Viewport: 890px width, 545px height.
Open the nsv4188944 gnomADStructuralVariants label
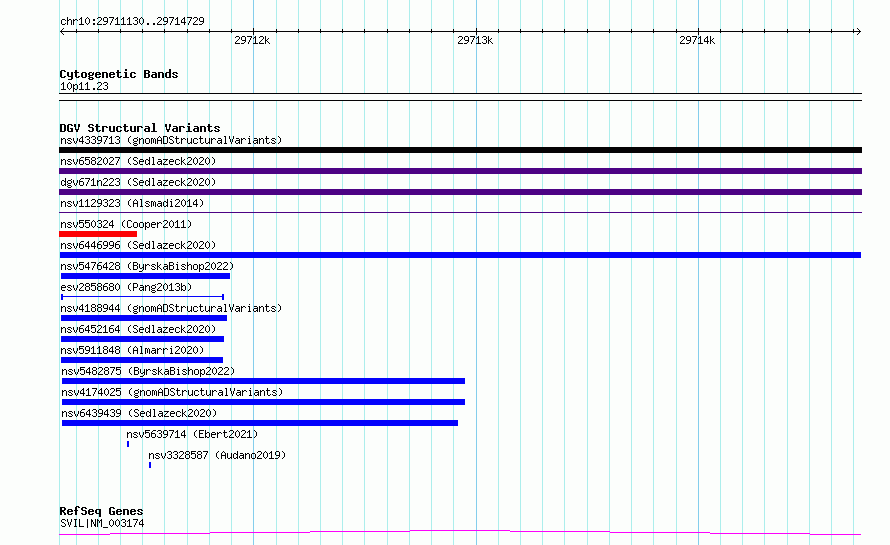171,308
